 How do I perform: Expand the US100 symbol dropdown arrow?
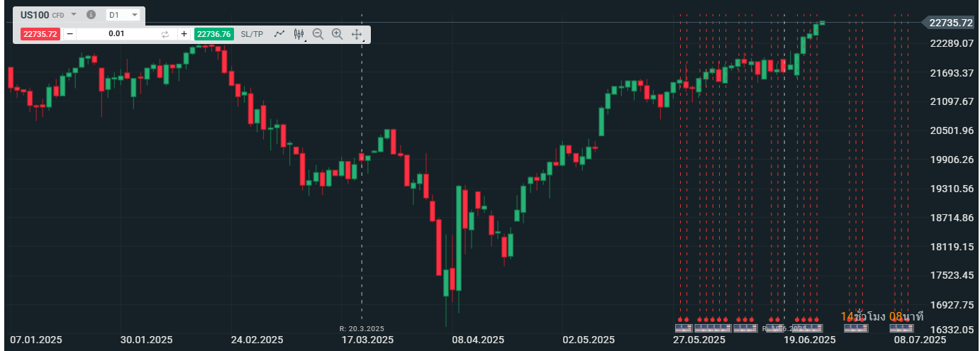(74, 15)
